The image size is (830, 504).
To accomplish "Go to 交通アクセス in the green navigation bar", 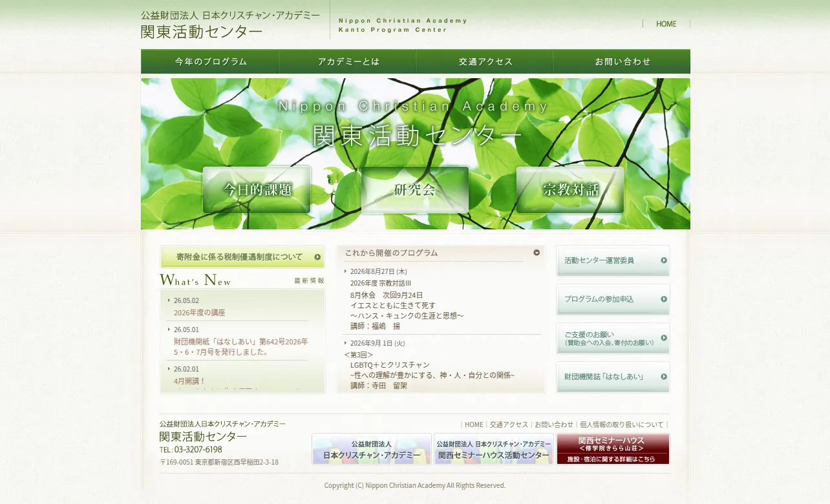I will [484, 61].
